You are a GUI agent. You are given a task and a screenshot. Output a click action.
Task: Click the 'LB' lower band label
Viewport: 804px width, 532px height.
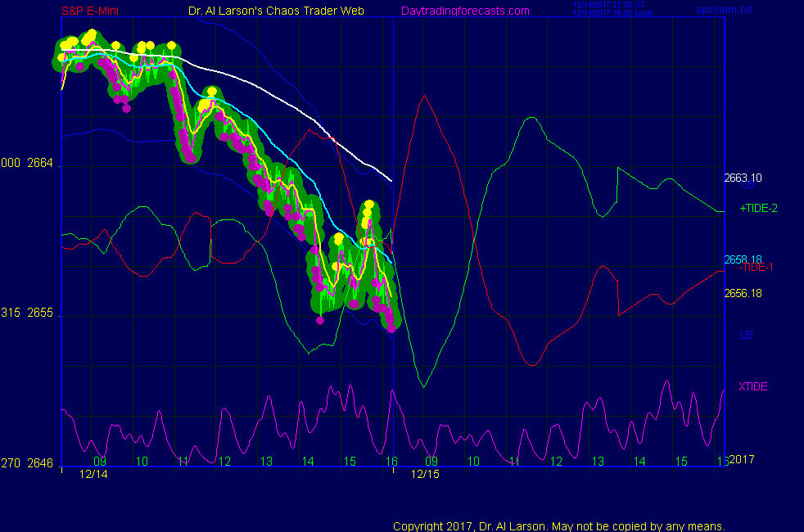[x=747, y=336]
